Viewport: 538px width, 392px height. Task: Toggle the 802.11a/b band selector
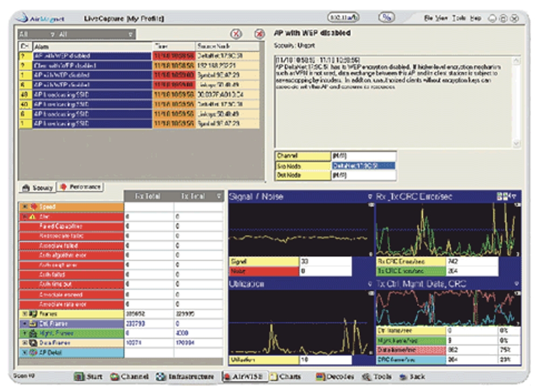(343, 17)
